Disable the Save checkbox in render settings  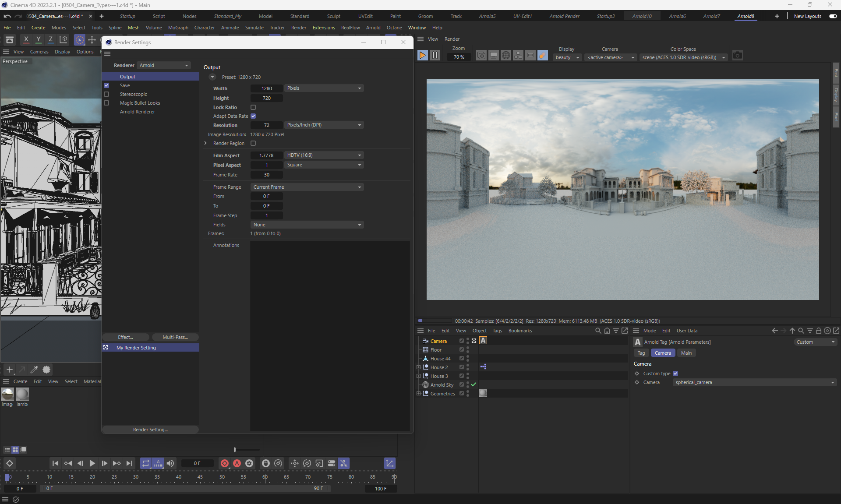106,85
